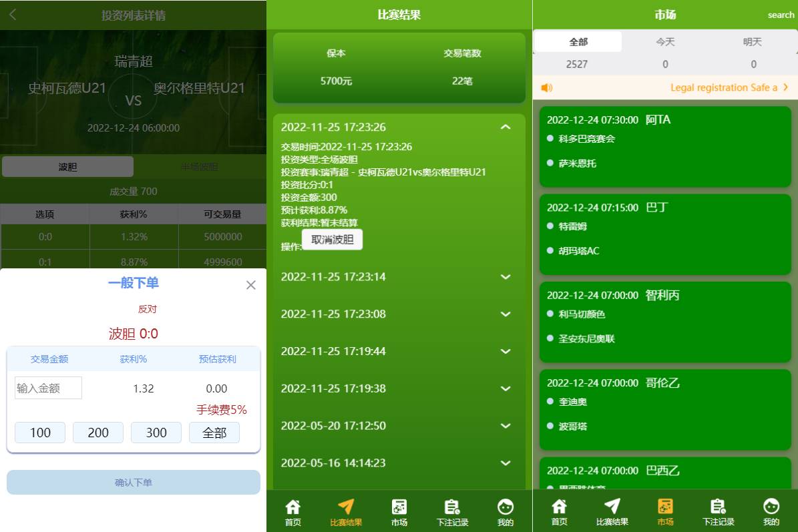
Task: Open 首页 home icon in market panel
Action: (559, 513)
